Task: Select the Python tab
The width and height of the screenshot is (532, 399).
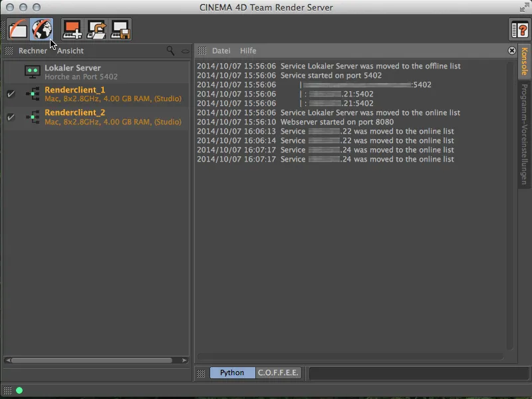Action: click(x=231, y=373)
